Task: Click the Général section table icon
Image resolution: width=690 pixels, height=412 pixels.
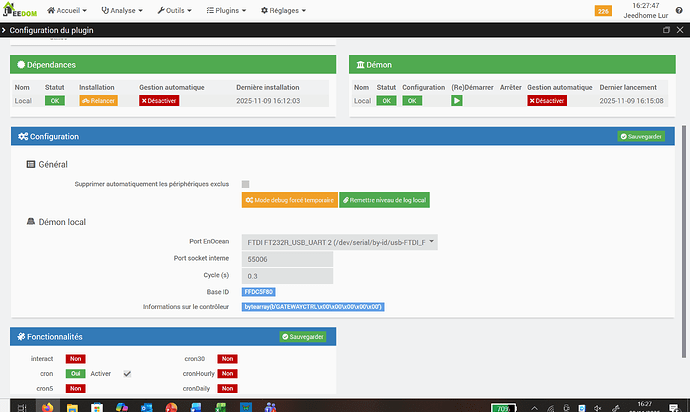Action: pyautogui.click(x=31, y=164)
